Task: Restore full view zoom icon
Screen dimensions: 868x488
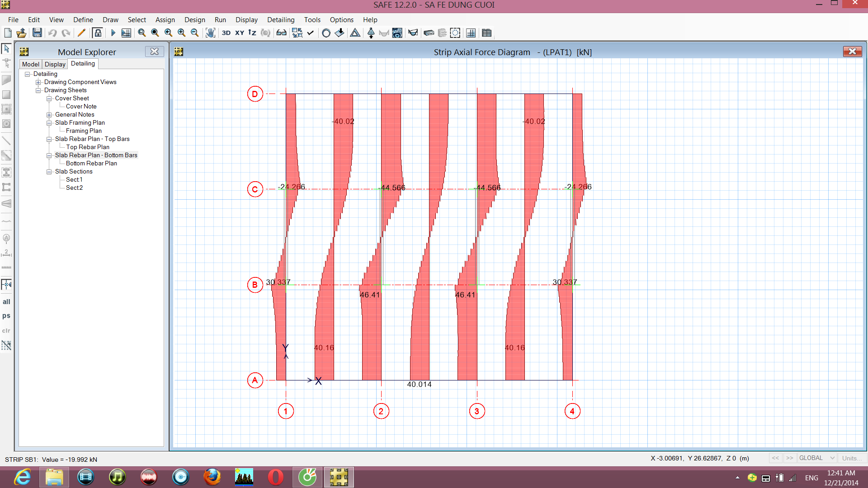Action: (155, 33)
